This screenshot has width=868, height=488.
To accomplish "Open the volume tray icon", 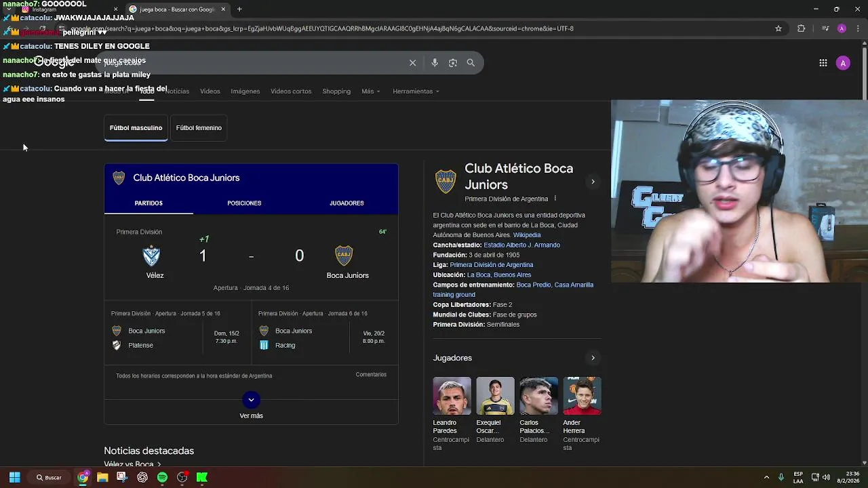I will (827, 477).
